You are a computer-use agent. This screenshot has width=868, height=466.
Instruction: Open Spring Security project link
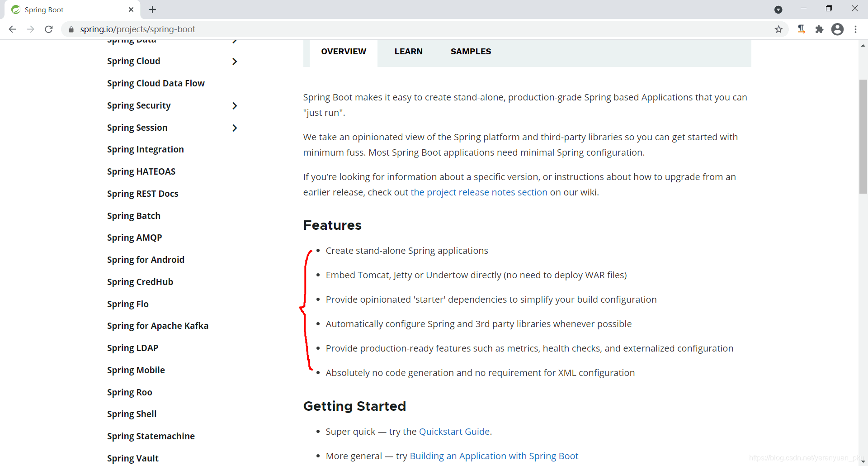point(139,106)
